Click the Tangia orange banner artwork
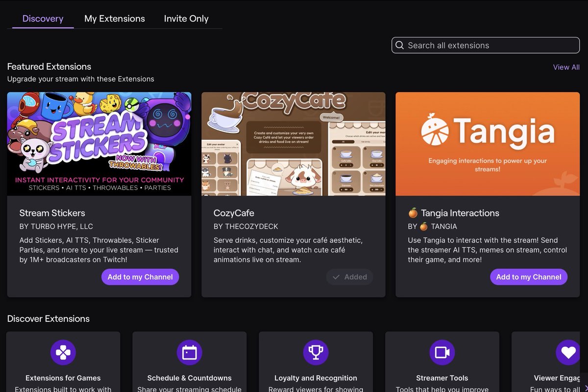Screen dimensions: 588x392 point(488,143)
